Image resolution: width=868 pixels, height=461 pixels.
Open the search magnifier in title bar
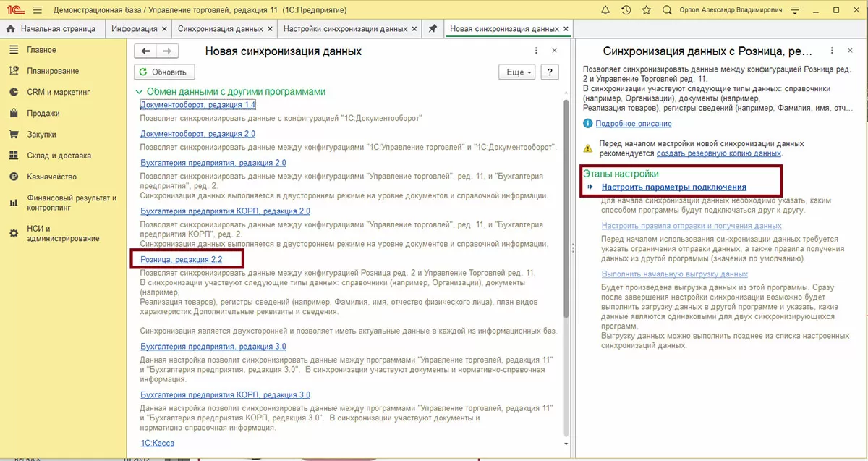(665, 9)
